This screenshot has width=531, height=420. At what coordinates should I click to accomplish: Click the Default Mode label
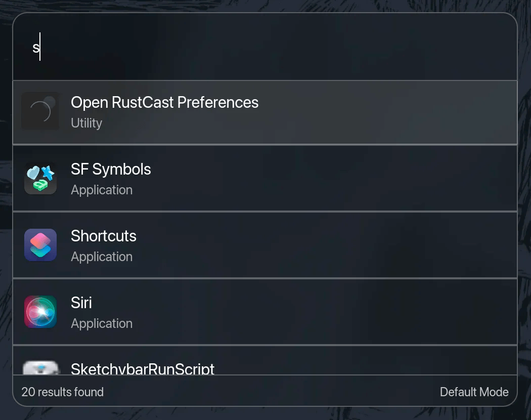[474, 392]
